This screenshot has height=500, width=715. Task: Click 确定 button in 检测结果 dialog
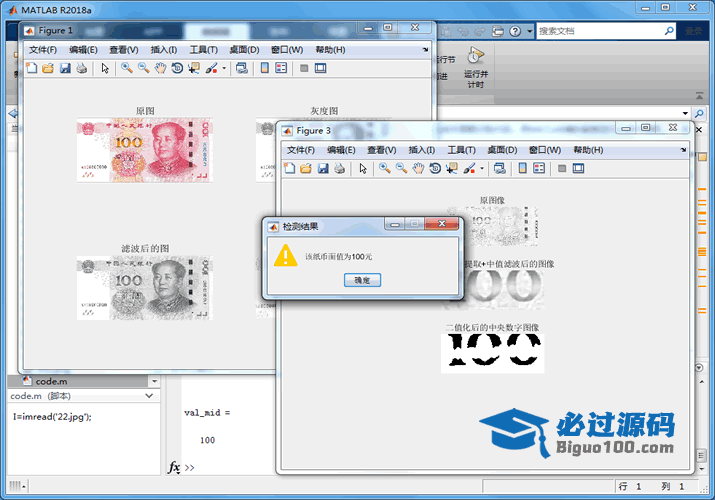tap(363, 280)
